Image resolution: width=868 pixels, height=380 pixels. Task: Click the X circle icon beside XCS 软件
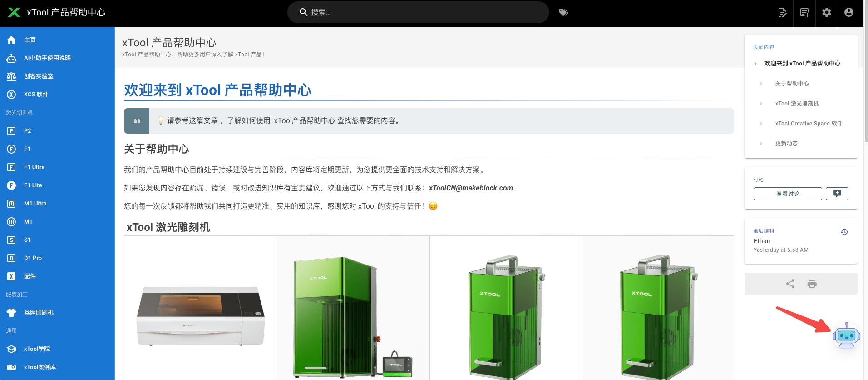11,95
